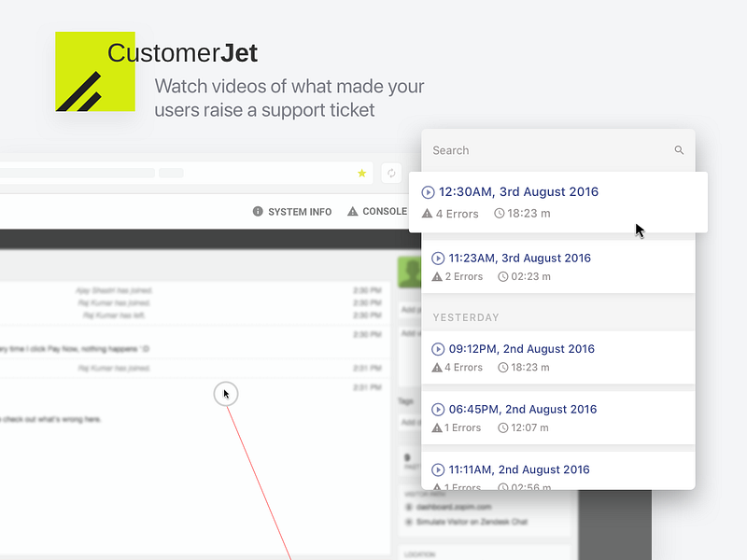Click the circled replay cursor marker
The image size is (747, 560).
tap(226, 394)
